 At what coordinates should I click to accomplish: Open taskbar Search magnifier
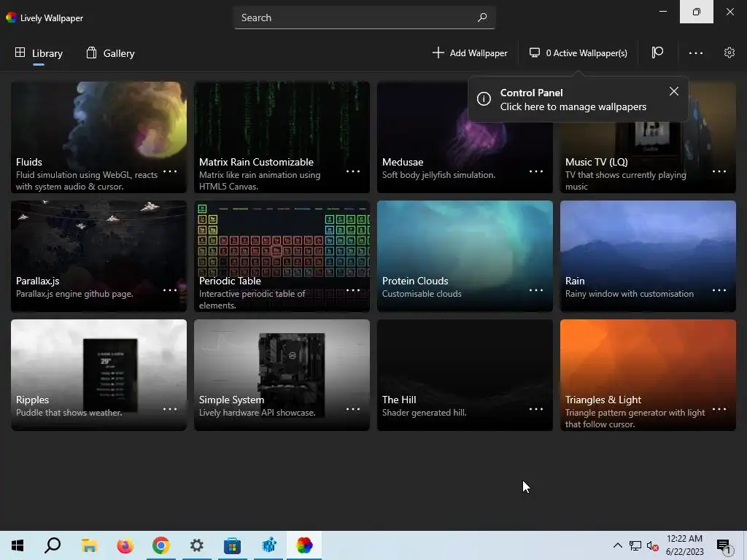[53, 545]
